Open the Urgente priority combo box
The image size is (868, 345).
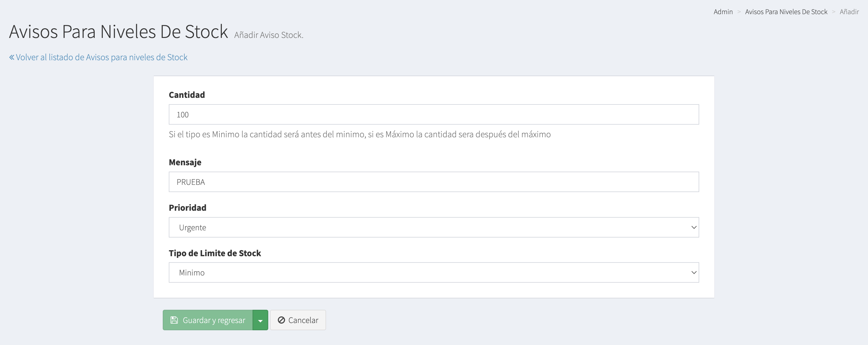coord(433,227)
